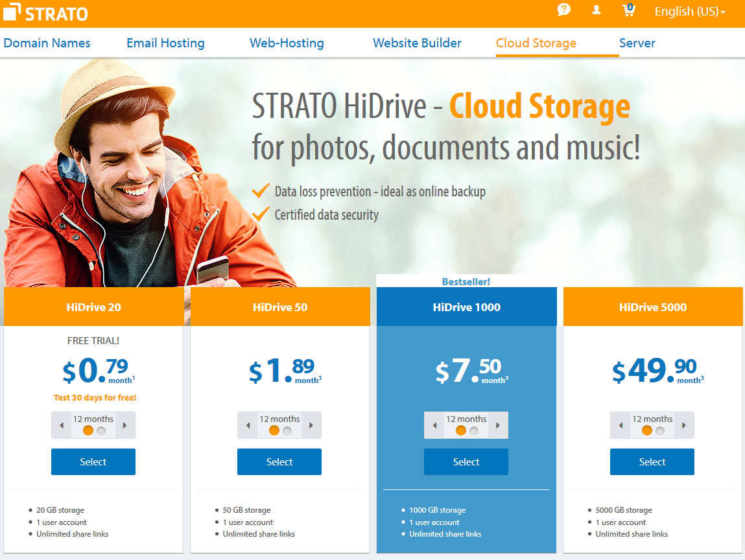Open the user account icon
Image resolution: width=745 pixels, height=560 pixels.
(597, 10)
